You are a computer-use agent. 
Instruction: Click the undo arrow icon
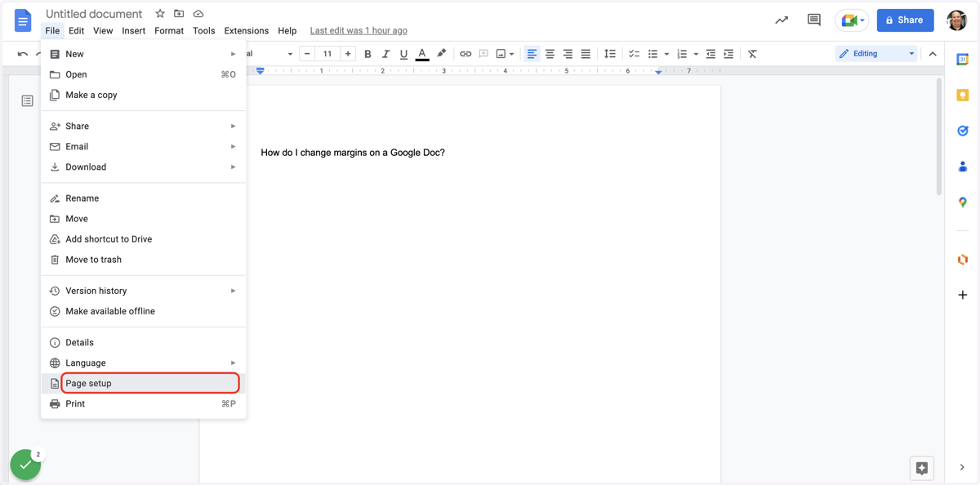23,54
